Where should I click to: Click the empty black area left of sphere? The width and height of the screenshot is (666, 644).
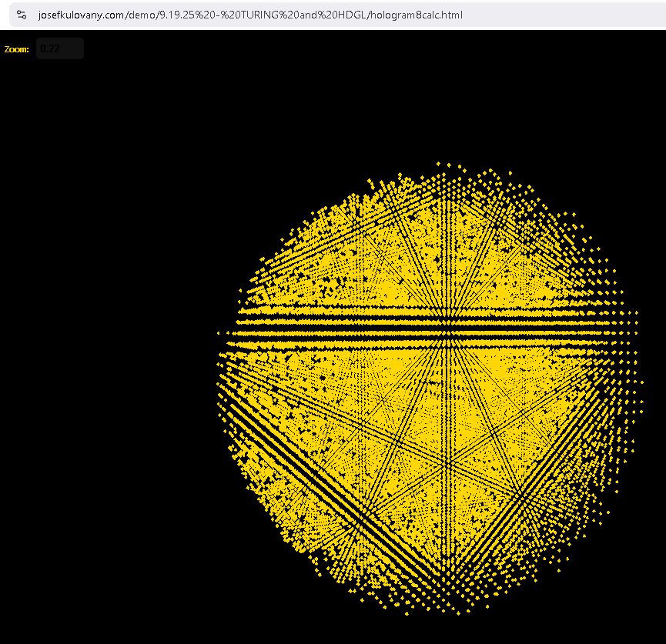(108, 346)
